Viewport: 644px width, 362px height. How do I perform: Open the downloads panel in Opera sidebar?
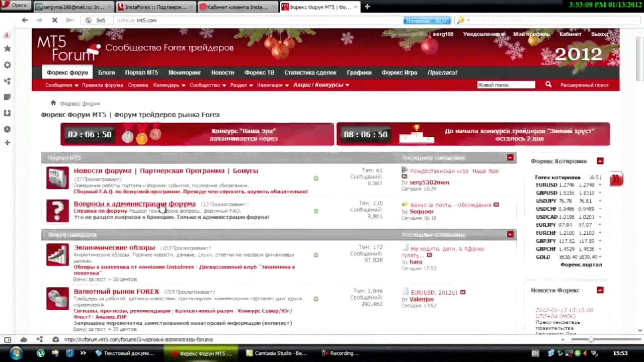[x=7, y=113]
